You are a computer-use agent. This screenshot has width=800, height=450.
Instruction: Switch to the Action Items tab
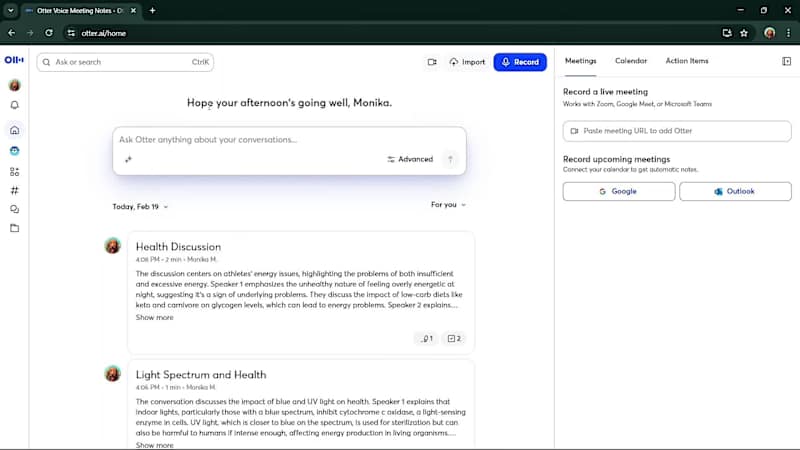687,61
